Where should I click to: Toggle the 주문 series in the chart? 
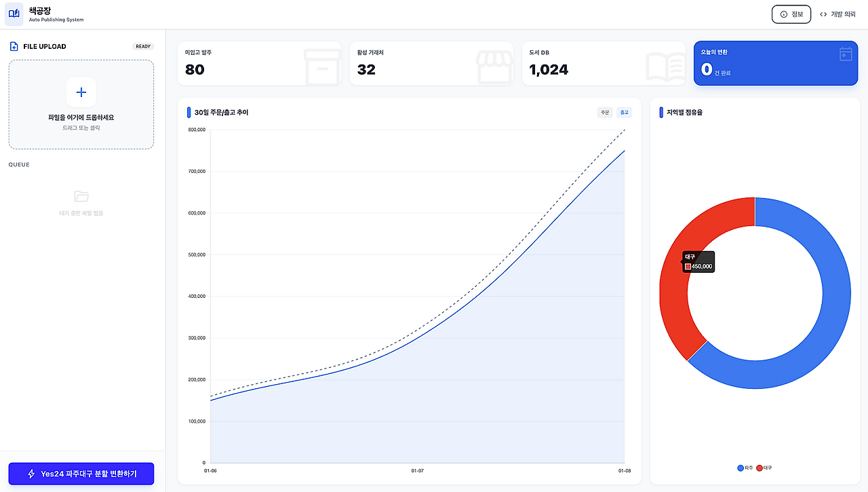(x=605, y=113)
